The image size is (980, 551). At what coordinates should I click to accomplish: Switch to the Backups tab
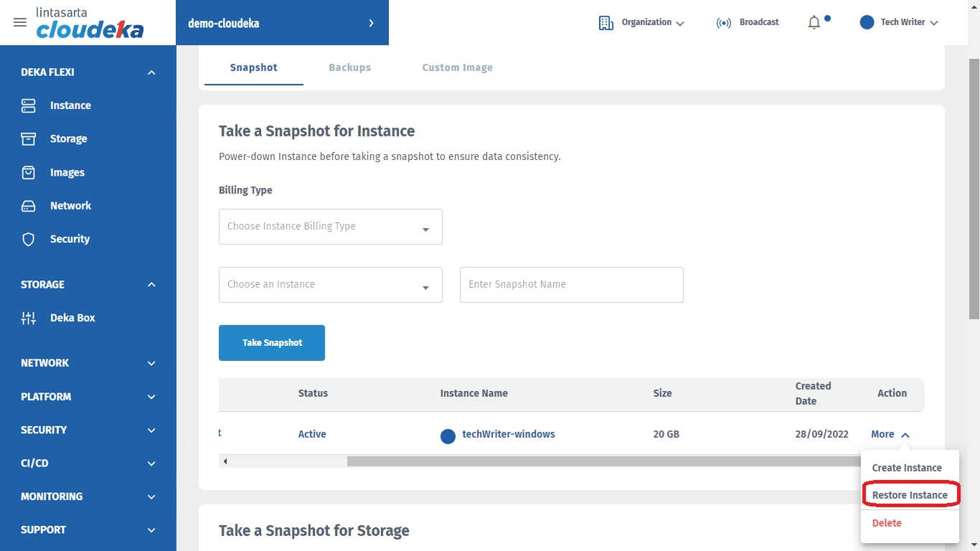point(349,67)
